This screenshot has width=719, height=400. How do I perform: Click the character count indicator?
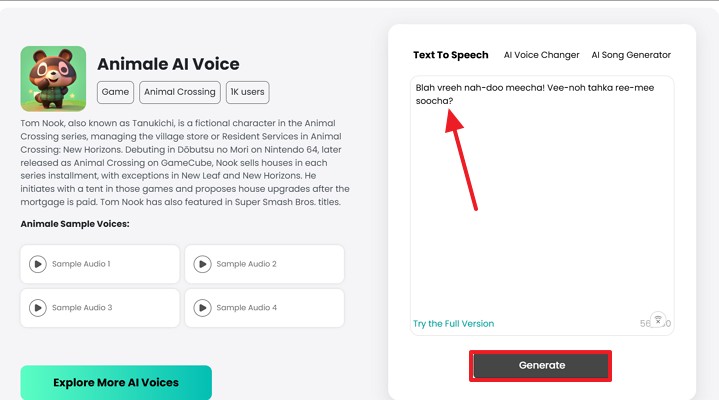point(645,324)
